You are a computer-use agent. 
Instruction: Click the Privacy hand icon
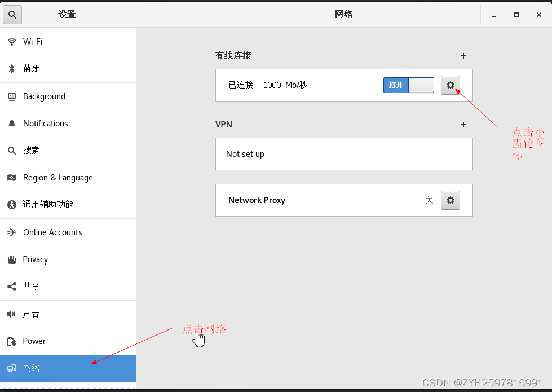click(x=12, y=259)
